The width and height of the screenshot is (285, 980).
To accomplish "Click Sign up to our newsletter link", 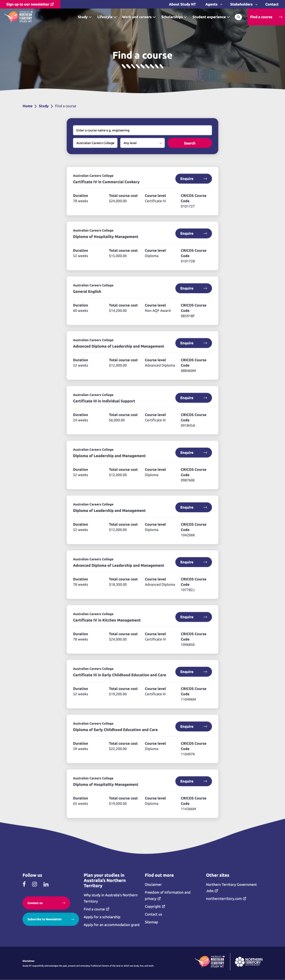I will [30, 4].
